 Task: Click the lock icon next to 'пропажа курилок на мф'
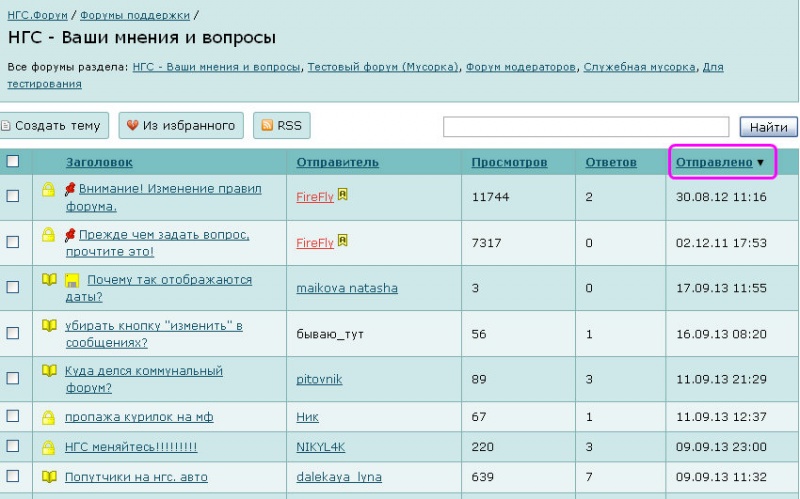(48, 417)
